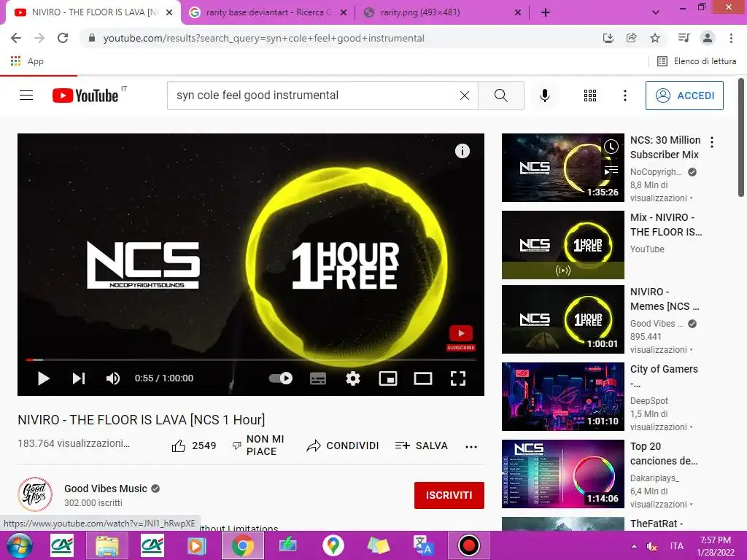Open Chrome three-dot menu
The width and height of the screenshot is (747, 560).
point(731,38)
